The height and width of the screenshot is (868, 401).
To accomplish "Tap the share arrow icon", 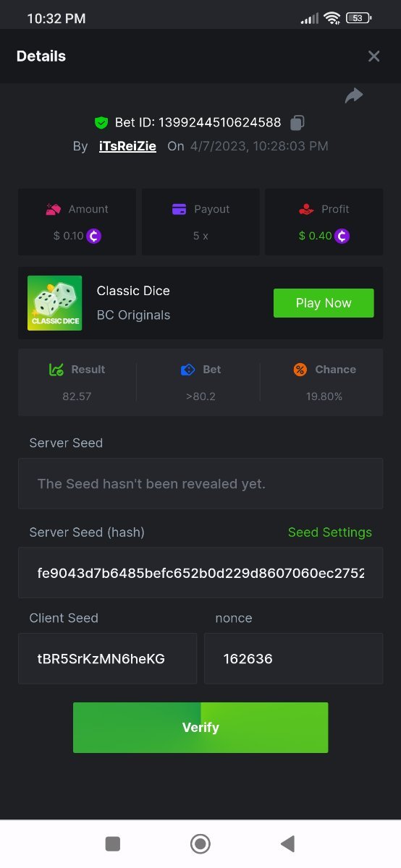I will (354, 95).
